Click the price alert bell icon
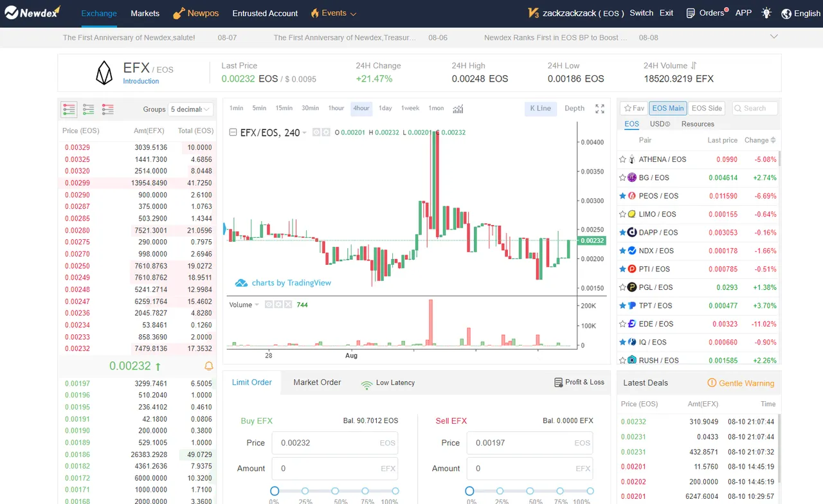Viewport: 823px width, 504px height. click(208, 366)
